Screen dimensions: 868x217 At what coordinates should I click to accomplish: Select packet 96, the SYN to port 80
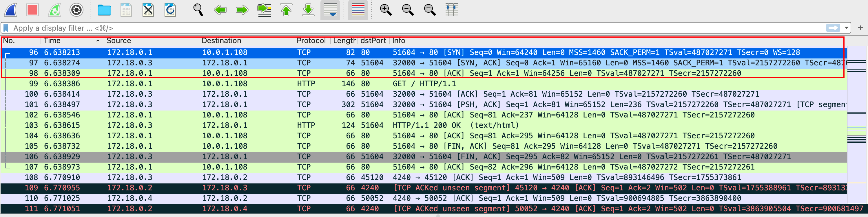click(x=424, y=52)
